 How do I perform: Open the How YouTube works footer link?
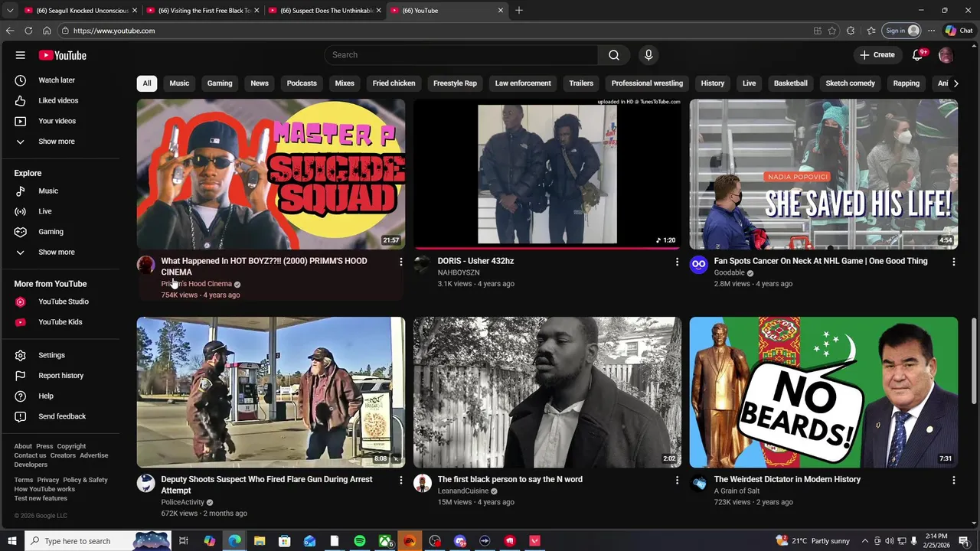coord(44,489)
